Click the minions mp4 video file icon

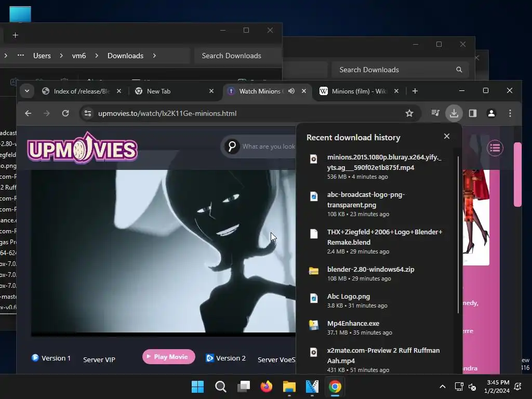click(313, 159)
